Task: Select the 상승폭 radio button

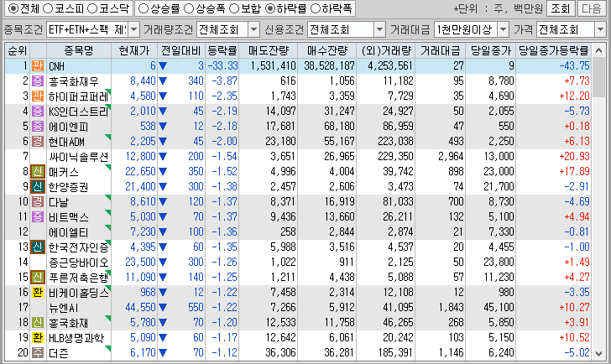Action: [x=189, y=8]
